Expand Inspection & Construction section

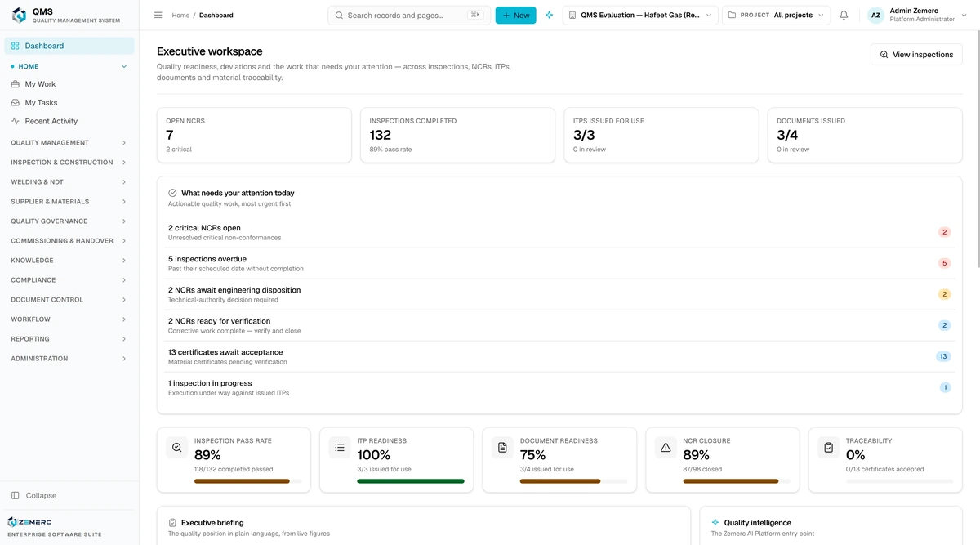point(69,163)
